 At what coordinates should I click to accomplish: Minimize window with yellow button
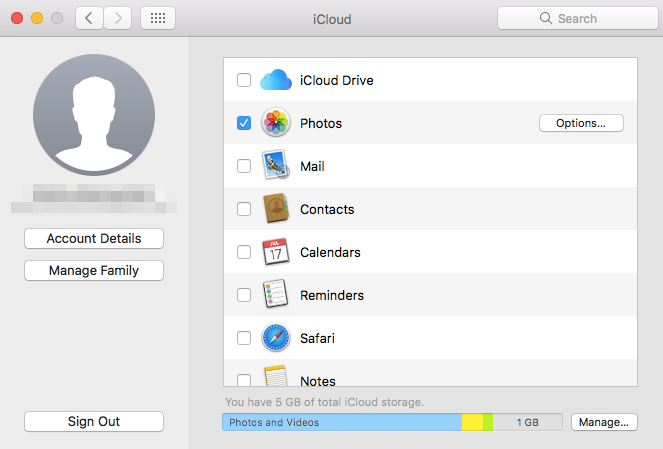(x=37, y=18)
